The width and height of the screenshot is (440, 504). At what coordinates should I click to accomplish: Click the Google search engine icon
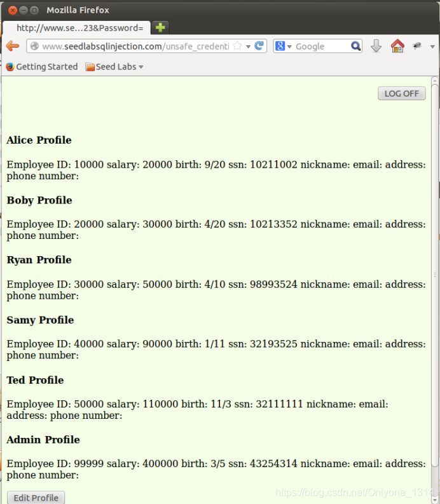[x=280, y=46]
